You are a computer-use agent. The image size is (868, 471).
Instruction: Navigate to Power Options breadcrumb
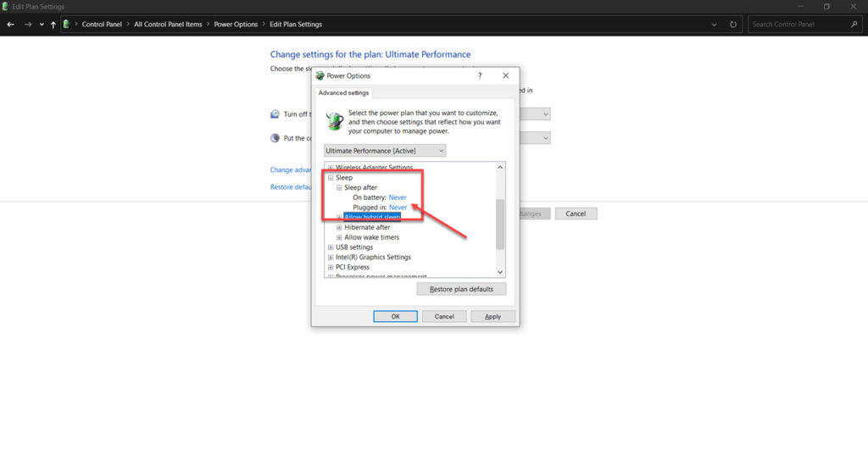click(x=236, y=25)
